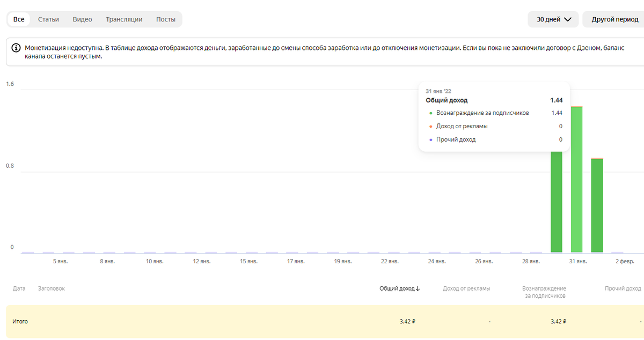Click the "5 янв." axis label
Screen dimensions: 644x340
60,261
